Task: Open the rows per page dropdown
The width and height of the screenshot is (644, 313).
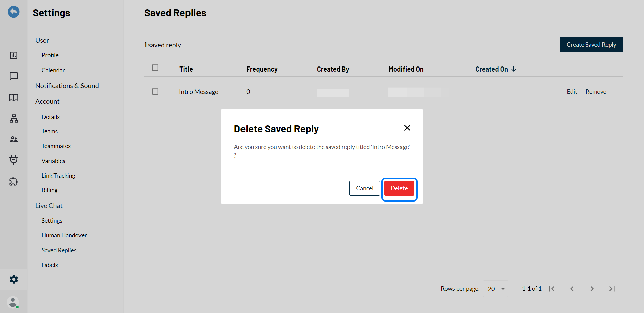Action: coord(496,289)
